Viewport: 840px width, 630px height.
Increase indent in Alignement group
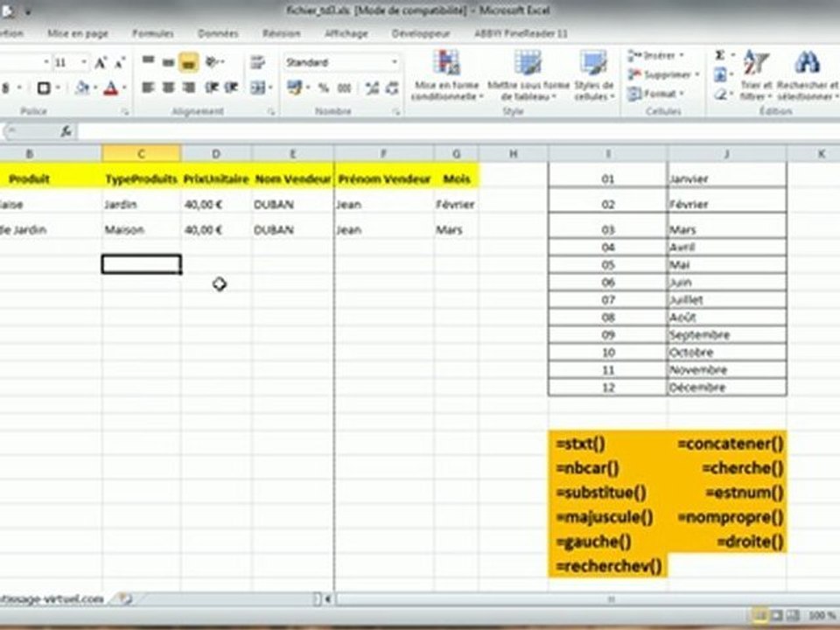point(231,87)
